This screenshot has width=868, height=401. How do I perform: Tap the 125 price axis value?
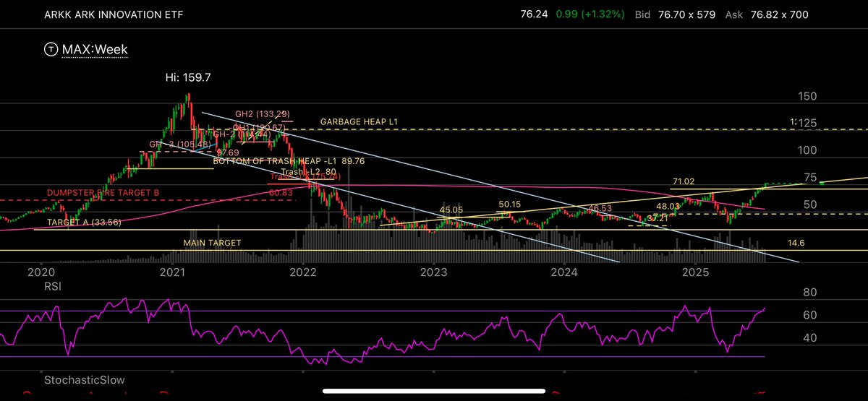point(807,124)
